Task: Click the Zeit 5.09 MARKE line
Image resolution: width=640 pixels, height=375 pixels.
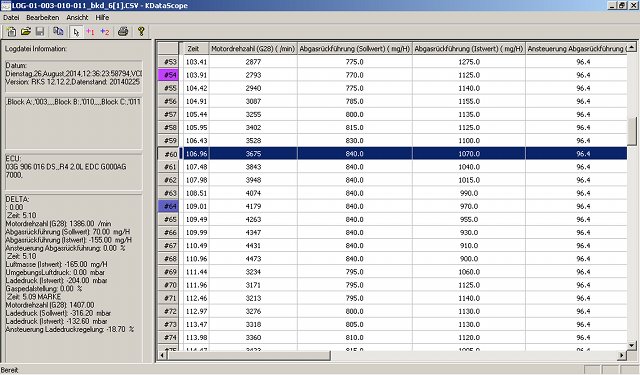Action: coord(34,297)
